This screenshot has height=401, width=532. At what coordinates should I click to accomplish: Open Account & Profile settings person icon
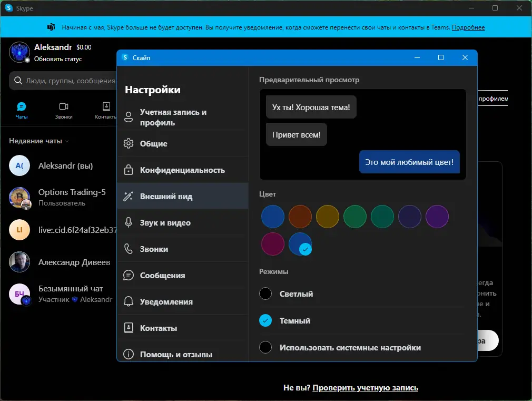(x=129, y=117)
